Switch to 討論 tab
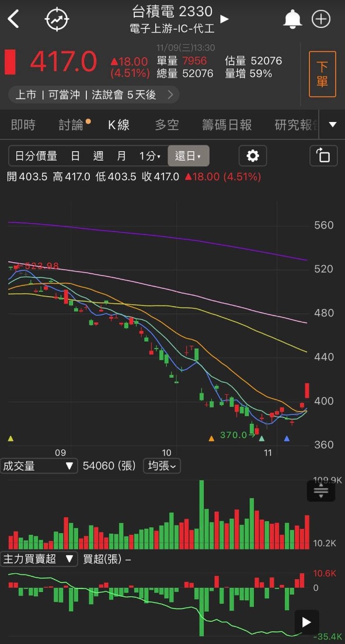 [x=71, y=125]
